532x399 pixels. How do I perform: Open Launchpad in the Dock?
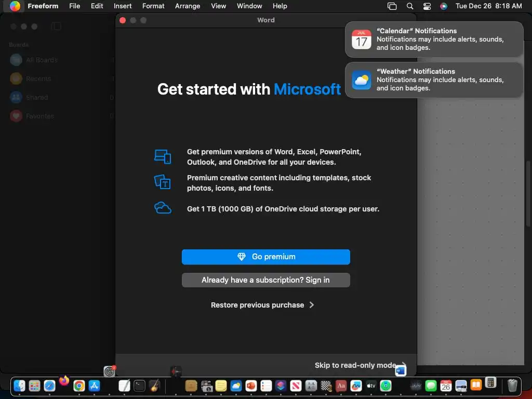34,386
